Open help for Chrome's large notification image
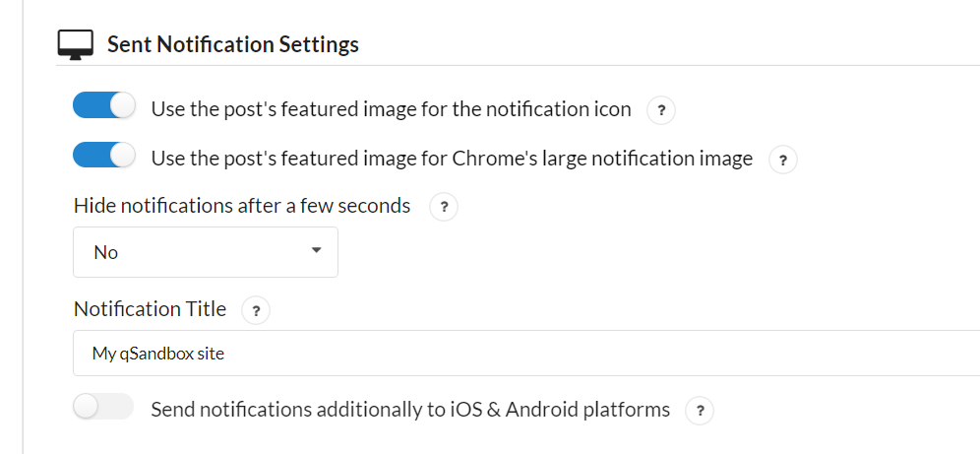 pos(782,161)
